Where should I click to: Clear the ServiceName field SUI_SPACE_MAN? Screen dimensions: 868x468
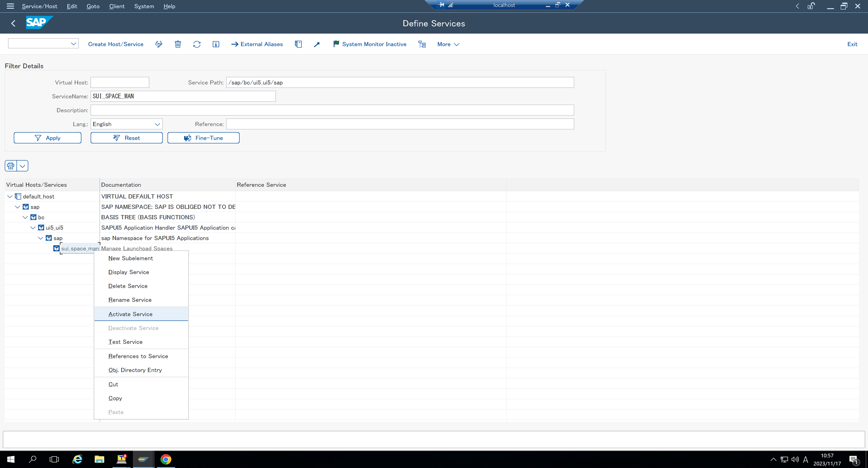click(x=183, y=96)
